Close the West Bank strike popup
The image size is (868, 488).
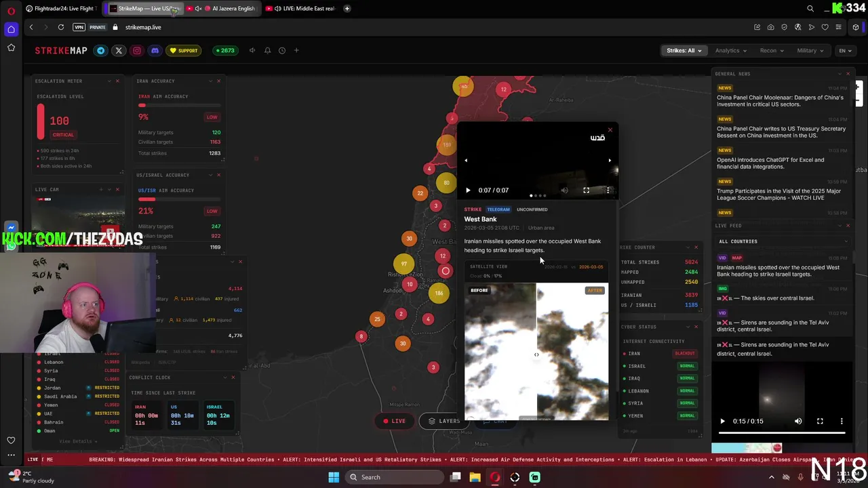coord(610,129)
